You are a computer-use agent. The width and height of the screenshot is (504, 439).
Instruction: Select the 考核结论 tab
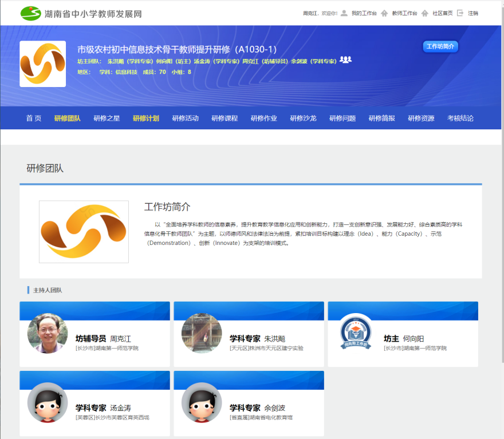pyautogui.click(x=460, y=118)
